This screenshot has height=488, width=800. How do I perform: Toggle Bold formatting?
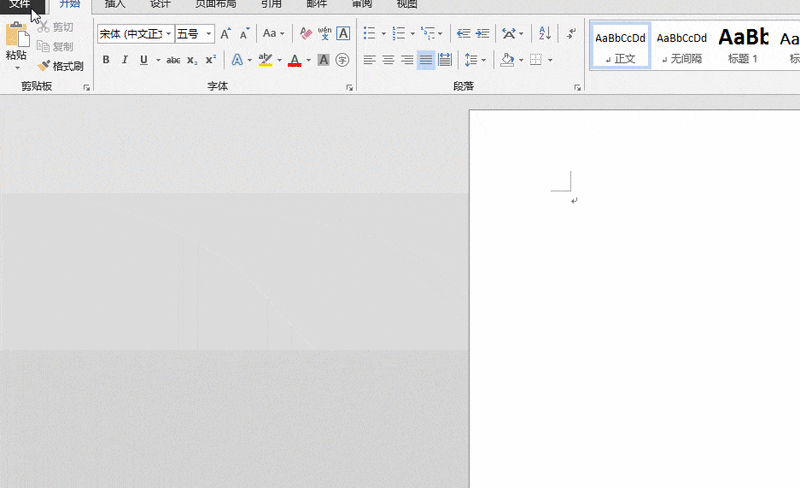106,60
